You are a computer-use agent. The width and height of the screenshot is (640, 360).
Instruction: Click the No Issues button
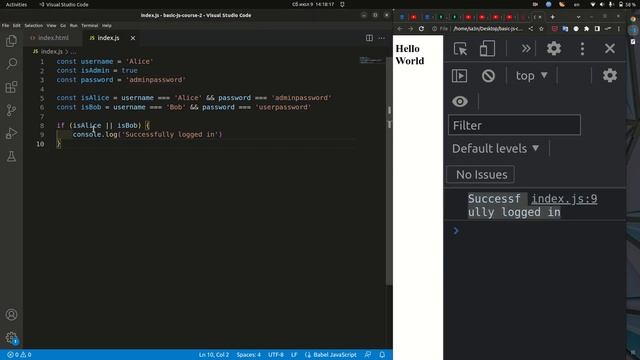pyautogui.click(x=481, y=175)
